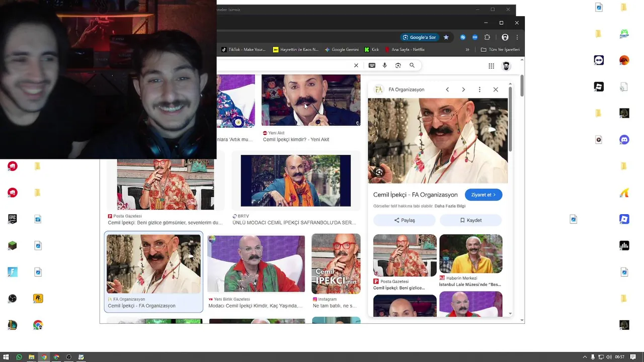
Task: Open the Epic Games desktop icon
Action: pos(13,219)
